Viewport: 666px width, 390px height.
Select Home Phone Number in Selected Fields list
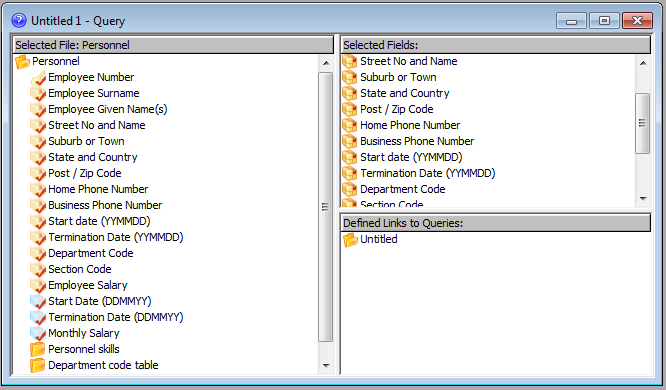pyautogui.click(x=410, y=125)
